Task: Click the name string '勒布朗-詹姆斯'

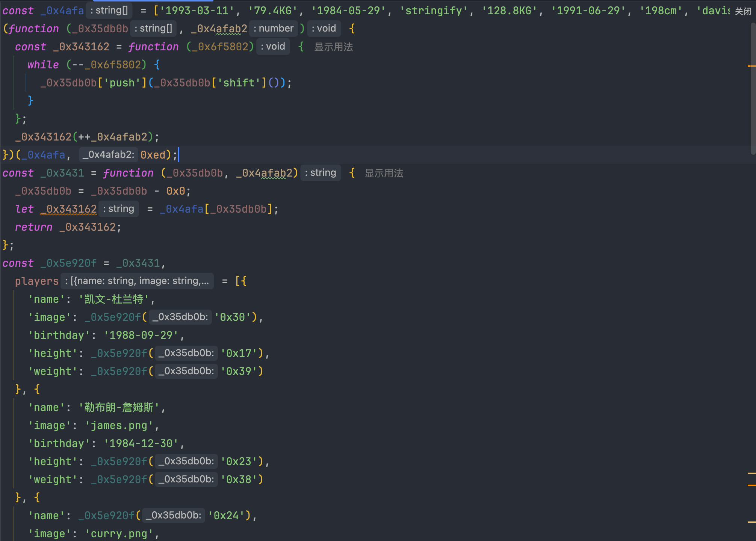Action: click(x=119, y=408)
